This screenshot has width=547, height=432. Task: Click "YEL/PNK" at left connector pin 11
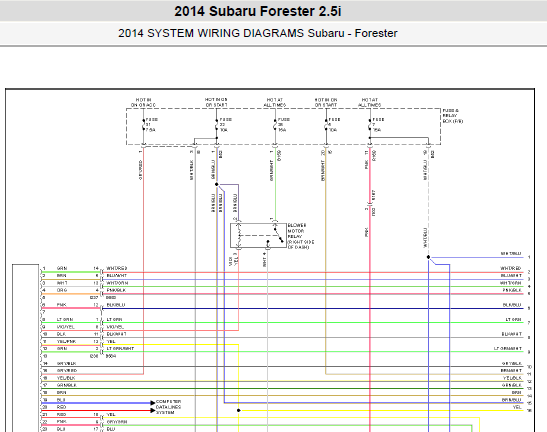(x=66, y=341)
